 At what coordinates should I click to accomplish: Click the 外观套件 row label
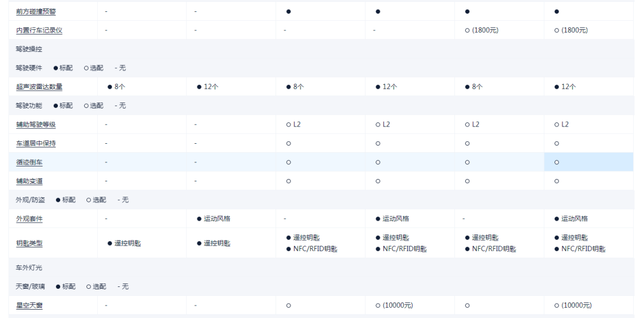pos(29,219)
